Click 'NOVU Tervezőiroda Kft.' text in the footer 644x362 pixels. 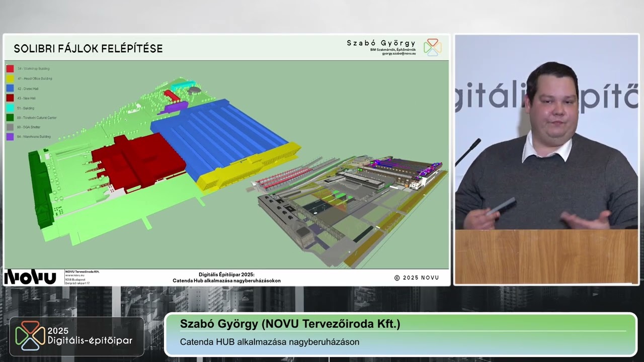coord(83,271)
